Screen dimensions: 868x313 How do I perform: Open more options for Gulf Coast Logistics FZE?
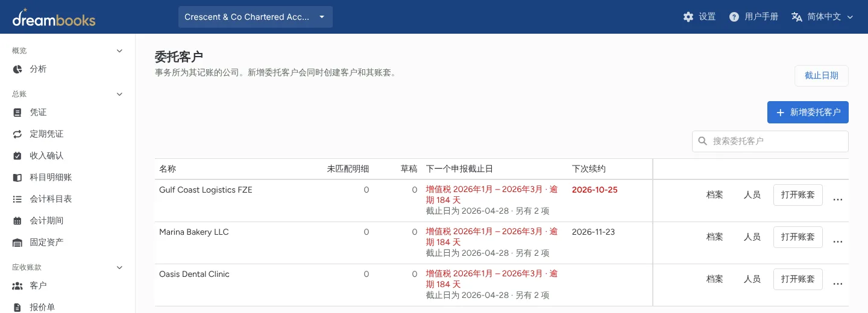click(x=837, y=199)
